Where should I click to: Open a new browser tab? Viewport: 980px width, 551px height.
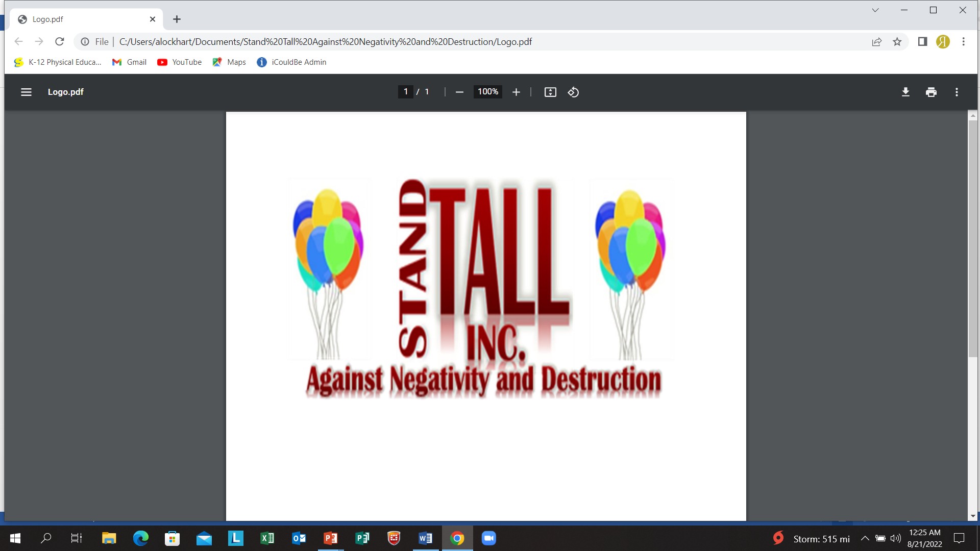coord(177,19)
